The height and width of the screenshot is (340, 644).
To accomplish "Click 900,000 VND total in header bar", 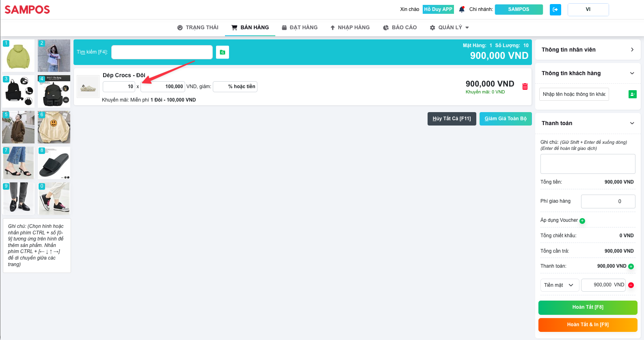I will [x=499, y=56].
